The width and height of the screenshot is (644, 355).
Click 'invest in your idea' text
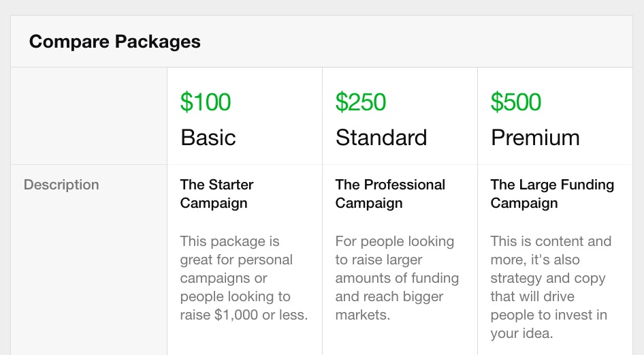549,324
